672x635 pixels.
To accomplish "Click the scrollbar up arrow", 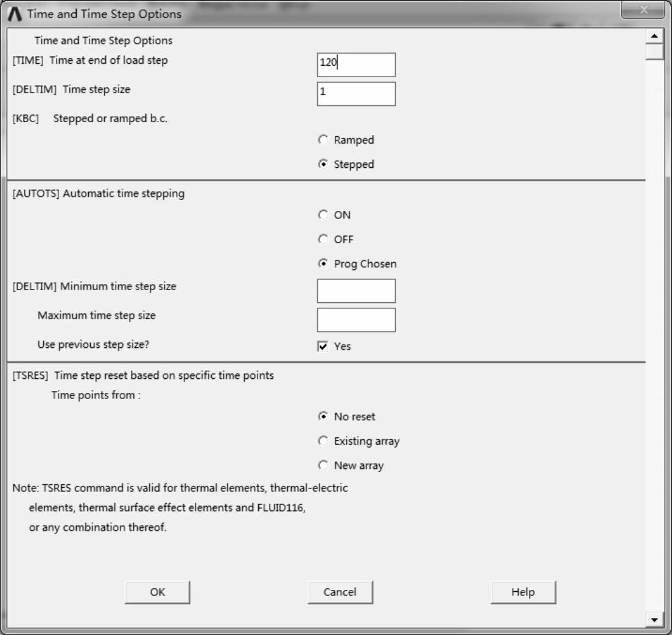I will point(654,36).
